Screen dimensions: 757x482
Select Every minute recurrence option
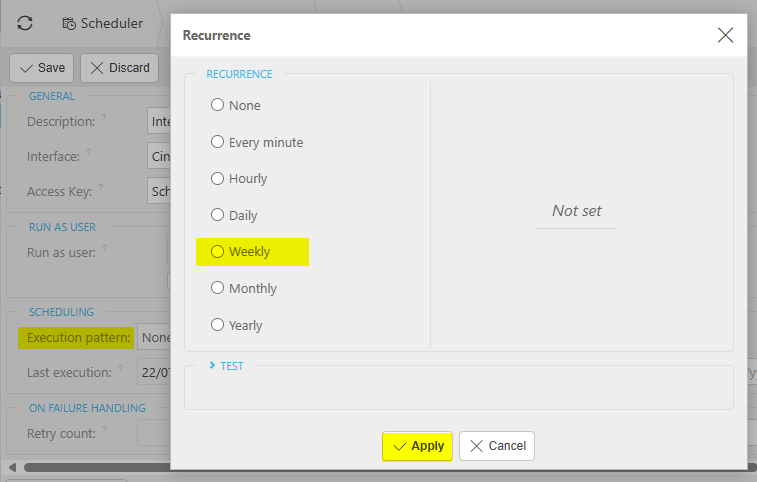click(x=217, y=142)
